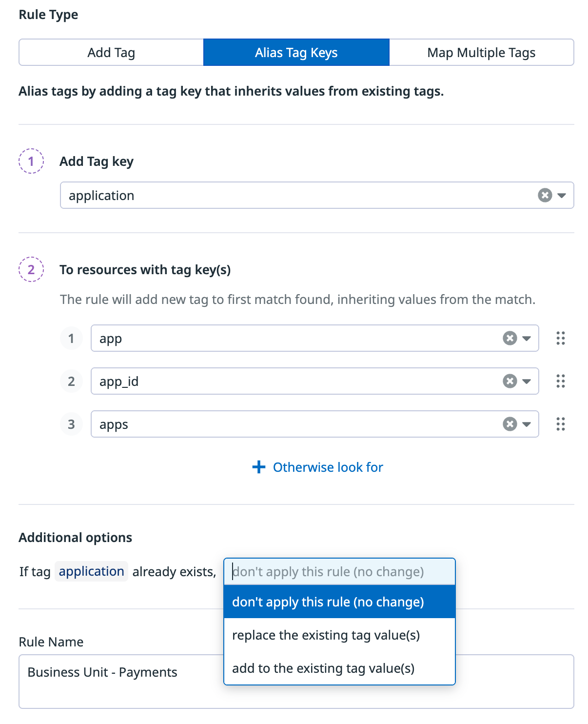Clear the 'apps' tag key entry

[x=510, y=424]
